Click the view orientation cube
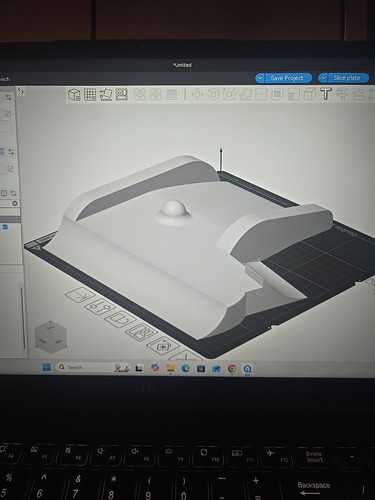This screenshot has height=500, width=375. tap(51, 337)
